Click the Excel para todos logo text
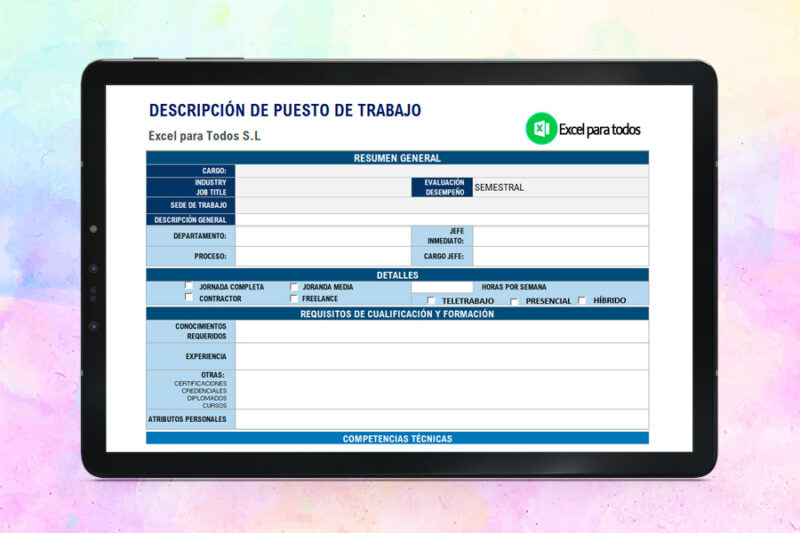This screenshot has width=800, height=533. point(599,130)
